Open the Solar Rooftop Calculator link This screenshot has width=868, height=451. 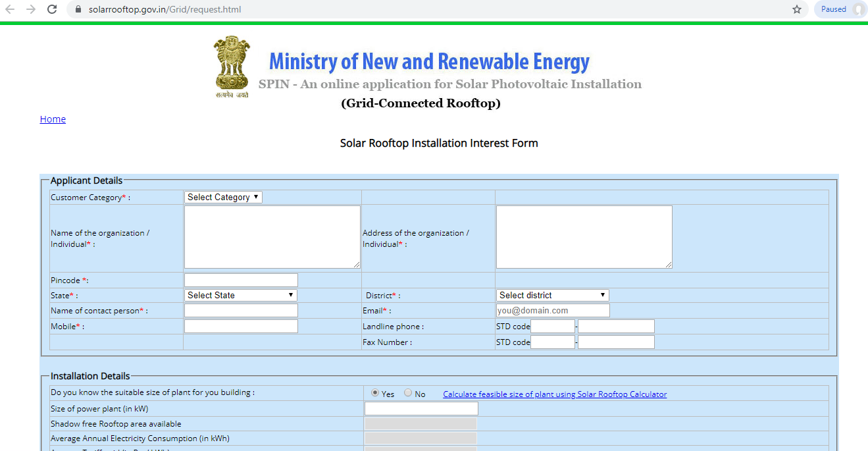click(x=555, y=394)
